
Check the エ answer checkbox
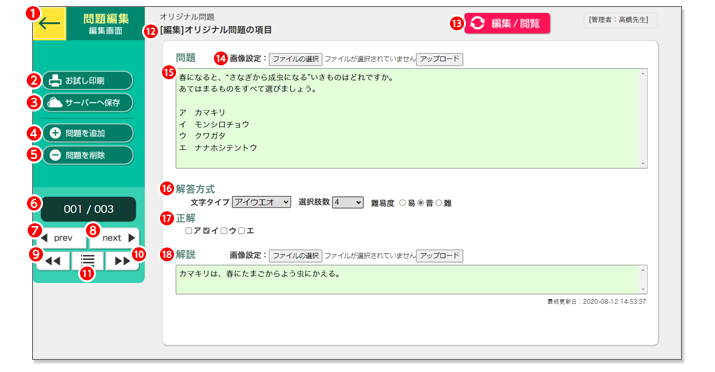[242, 231]
